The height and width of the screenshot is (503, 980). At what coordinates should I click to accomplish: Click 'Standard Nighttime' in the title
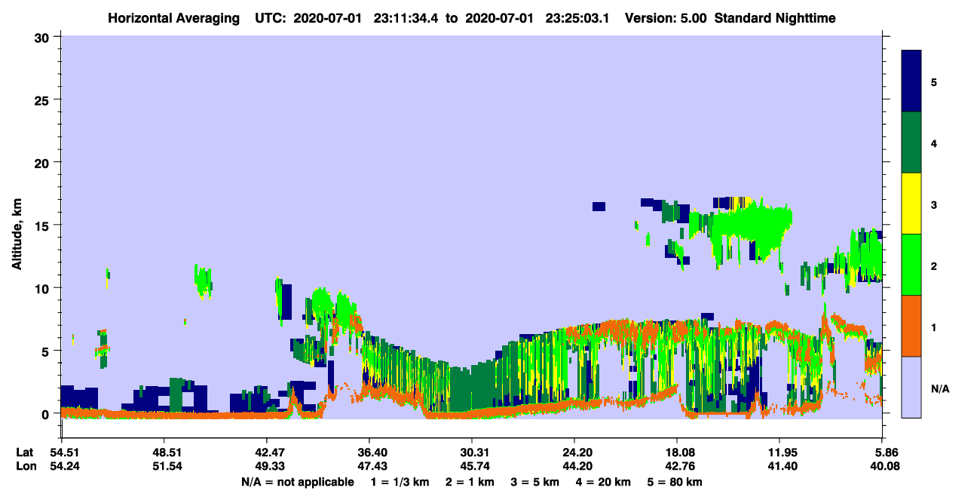pos(773,17)
